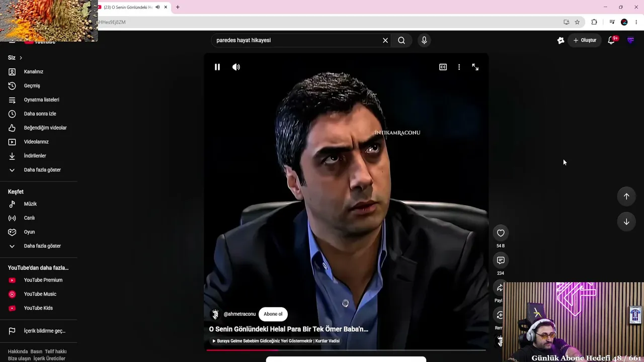This screenshot has width=644, height=362.
Task: Open notifications bell with 9+ badge
Action: tap(611, 40)
